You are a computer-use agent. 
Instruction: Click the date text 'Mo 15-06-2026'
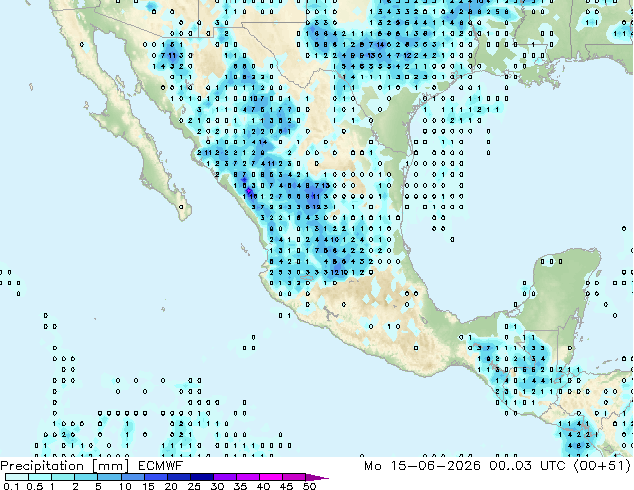point(422,466)
